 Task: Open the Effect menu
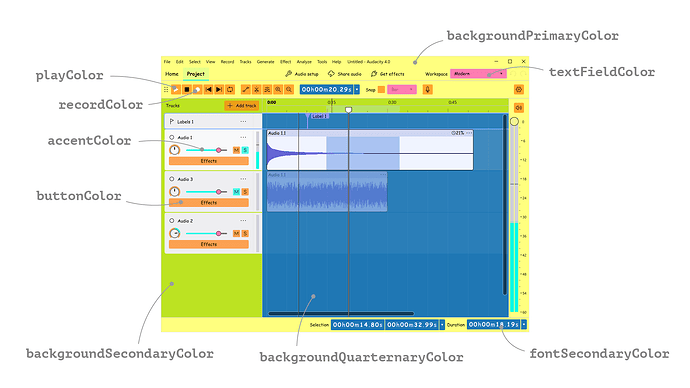[286, 62]
